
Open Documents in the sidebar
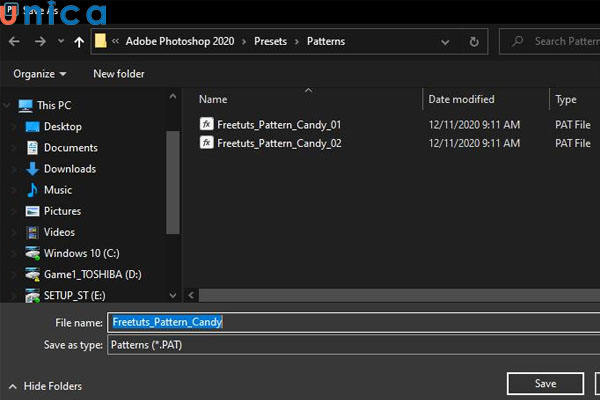pyautogui.click(x=71, y=148)
